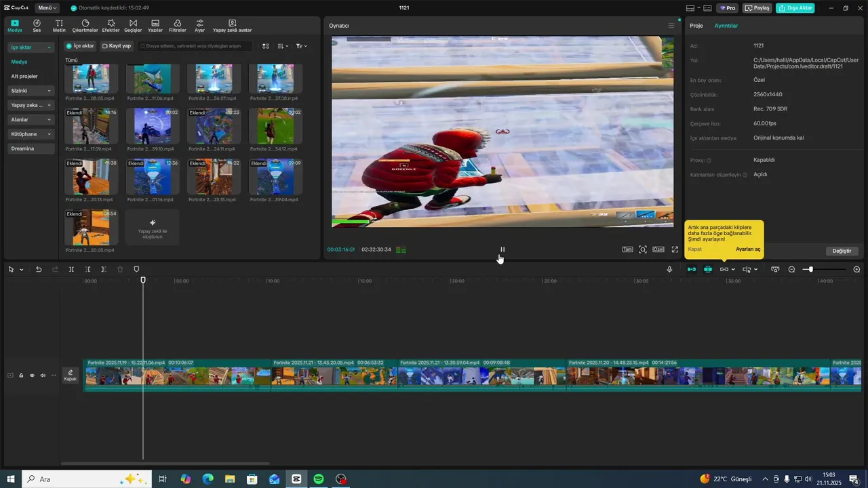868x488 pixels.
Task: Open the media sort dropdown
Action: [283, 46]
